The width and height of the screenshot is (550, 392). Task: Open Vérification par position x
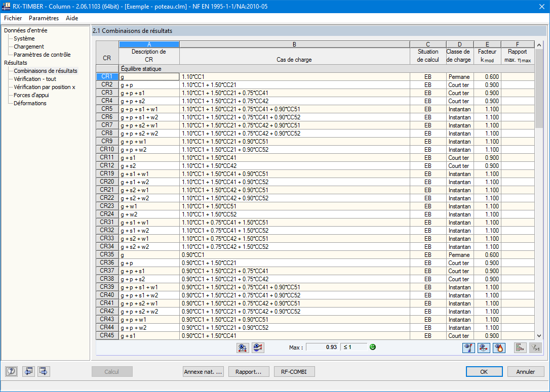(x=45, y=87)
